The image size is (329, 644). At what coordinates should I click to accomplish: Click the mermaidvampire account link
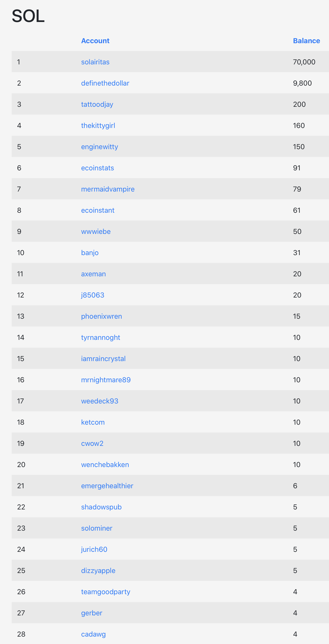[x=108, y=189]
